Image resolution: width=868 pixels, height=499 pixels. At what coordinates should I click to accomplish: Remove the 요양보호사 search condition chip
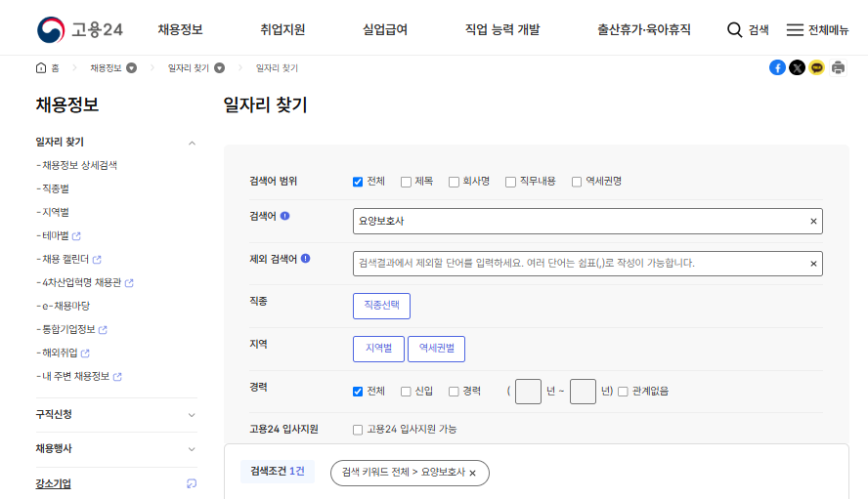coord(472,473)
